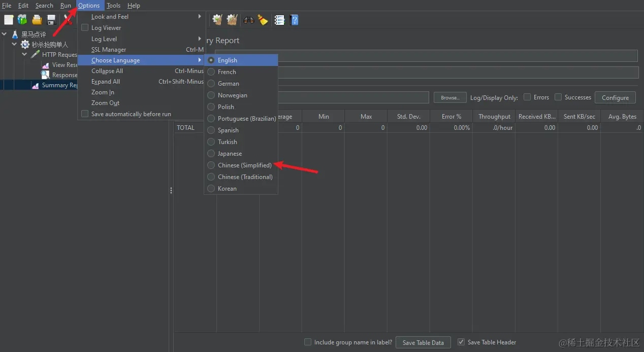Choose Collapse All menu entry
The width and height of the screenshot is (644, 352).
click(141, 71)
